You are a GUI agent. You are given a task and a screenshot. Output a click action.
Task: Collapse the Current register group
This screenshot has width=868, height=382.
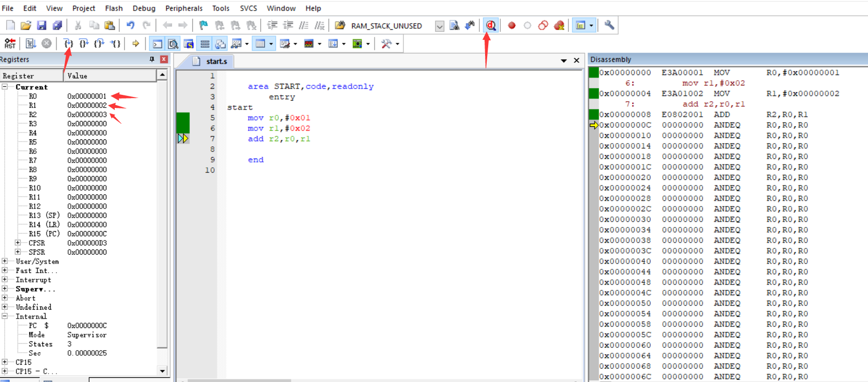click(5, 87)
